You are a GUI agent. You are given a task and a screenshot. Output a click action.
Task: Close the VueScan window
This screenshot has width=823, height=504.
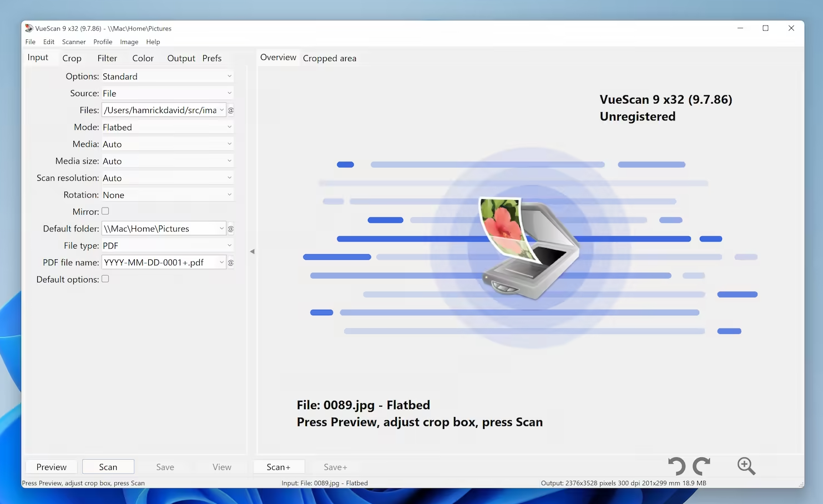tap(791, 28)
